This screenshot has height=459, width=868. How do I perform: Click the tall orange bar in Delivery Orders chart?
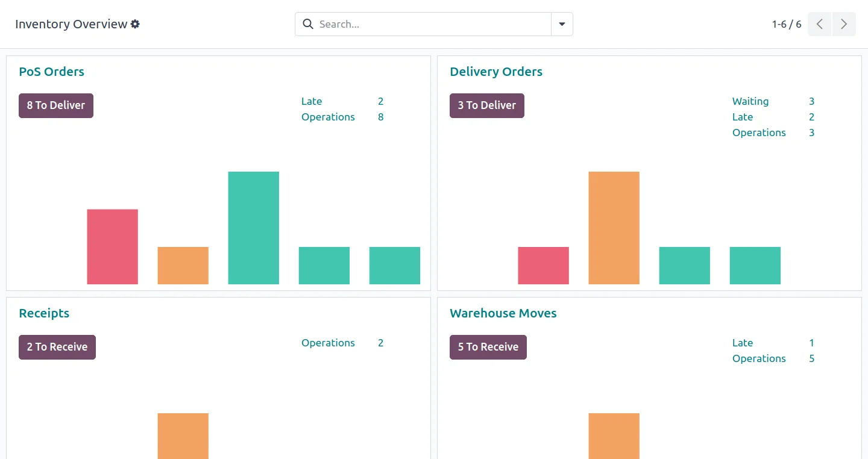614,228
